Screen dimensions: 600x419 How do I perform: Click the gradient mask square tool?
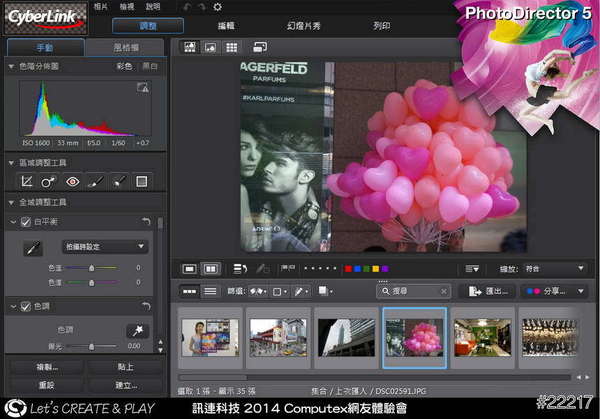click(141, 181)
